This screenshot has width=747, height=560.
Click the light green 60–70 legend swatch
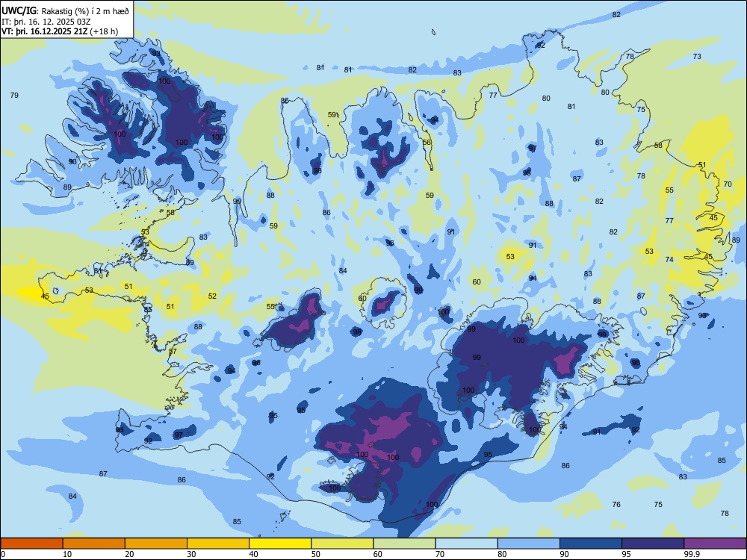coord(404,544)
